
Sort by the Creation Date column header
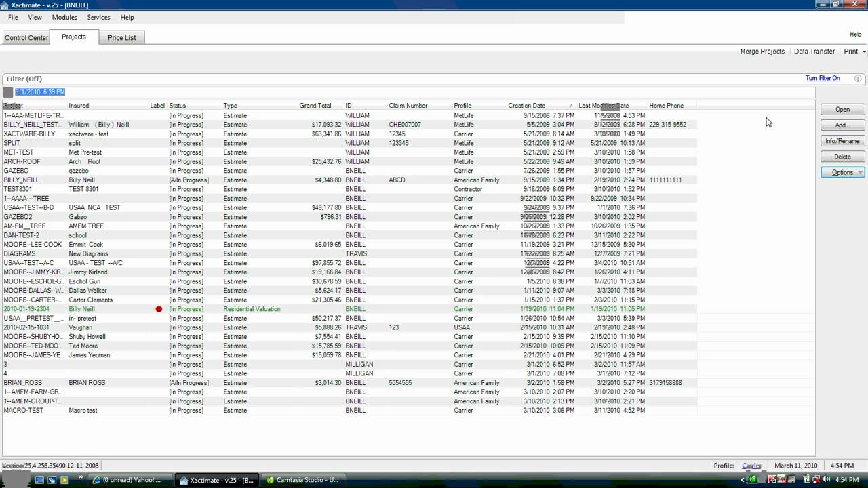coord(527,106)
